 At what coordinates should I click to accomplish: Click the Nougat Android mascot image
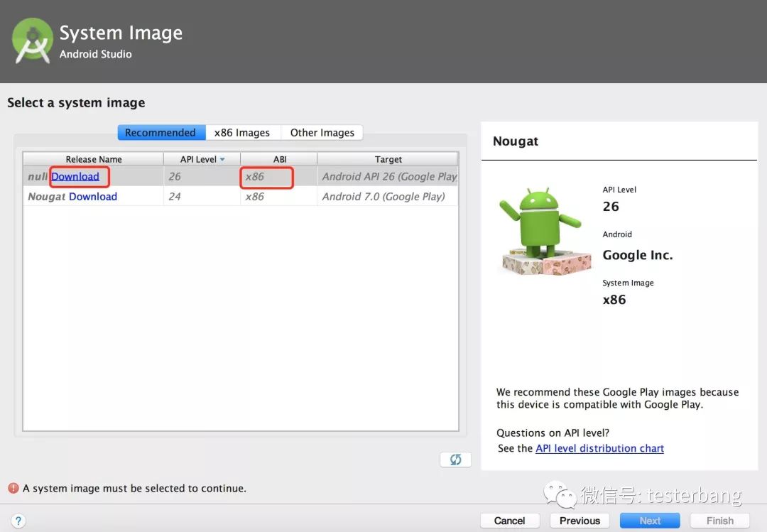545,231
